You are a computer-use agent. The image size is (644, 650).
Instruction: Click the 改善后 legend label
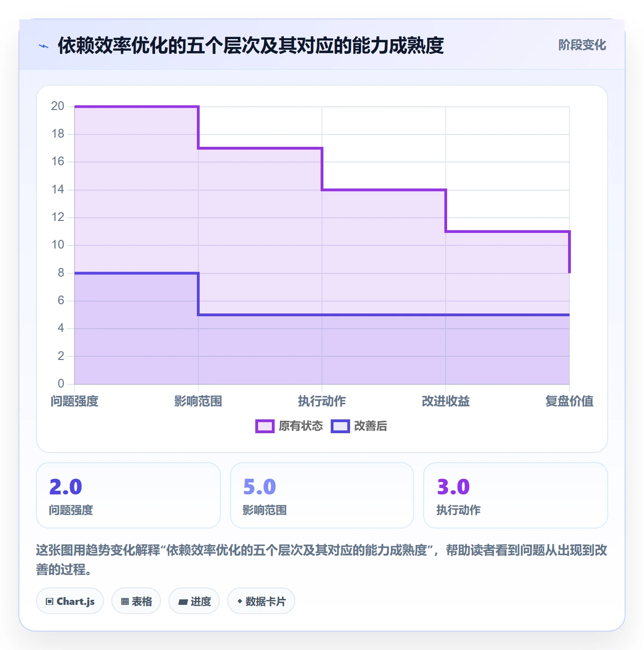[x=371, y=426]
